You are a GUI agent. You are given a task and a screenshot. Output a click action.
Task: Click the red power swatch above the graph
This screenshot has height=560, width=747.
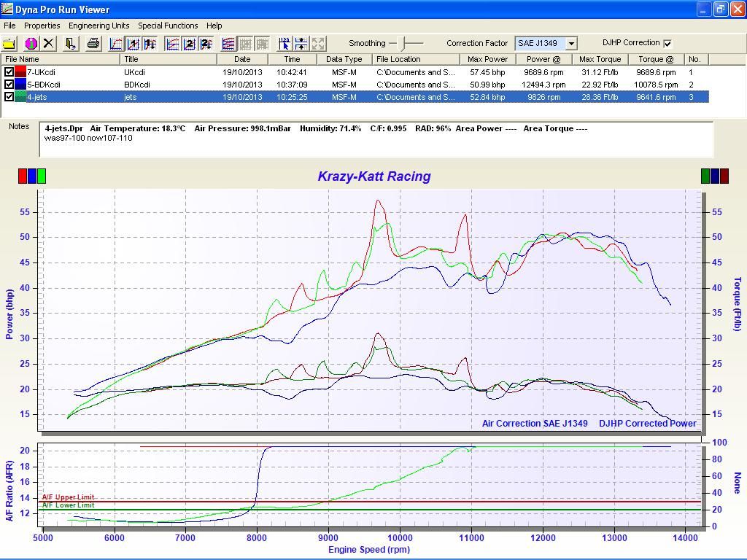(x=23, y=176)
